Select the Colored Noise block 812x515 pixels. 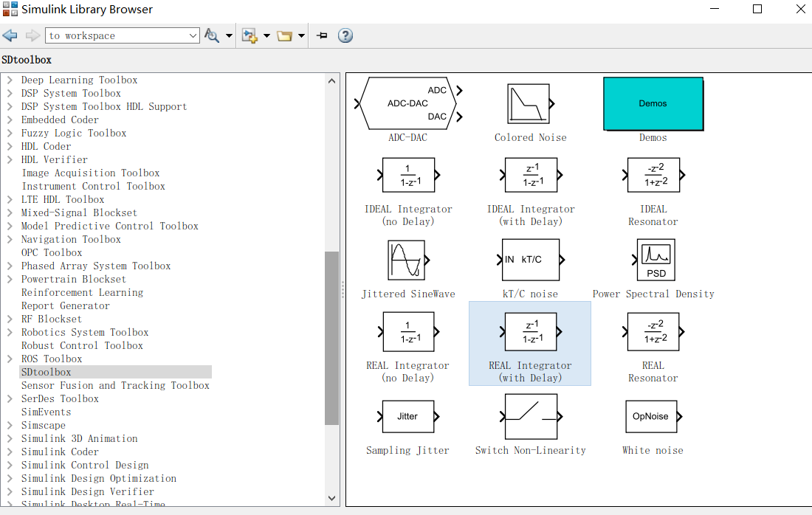point(529,103)
